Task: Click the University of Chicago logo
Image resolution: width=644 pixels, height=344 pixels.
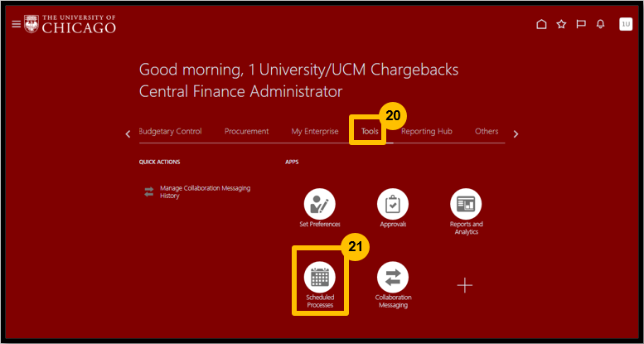Action: tap(70, 24)
